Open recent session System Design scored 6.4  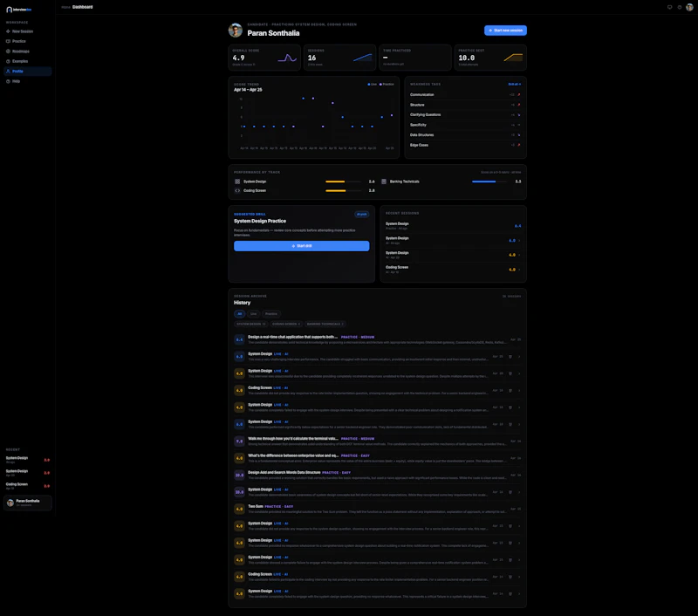pos(453,226)
